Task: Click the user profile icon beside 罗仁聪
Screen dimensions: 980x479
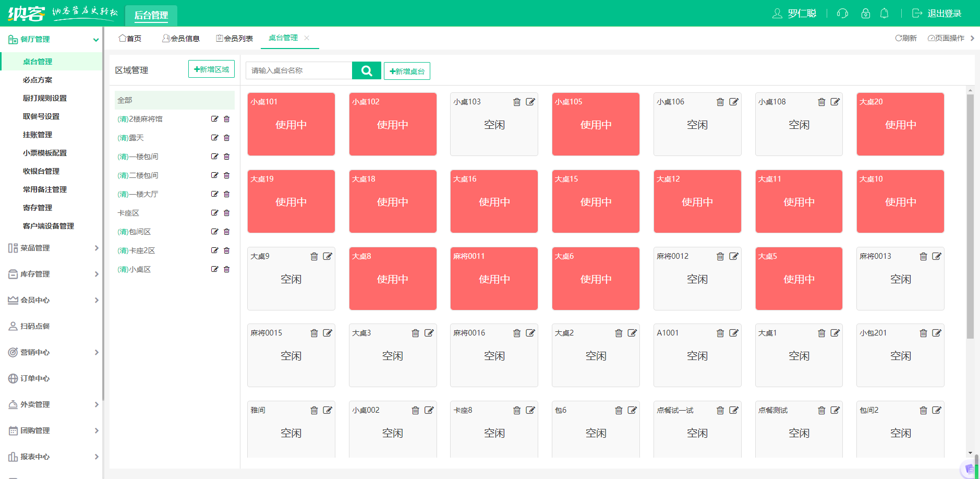Action: pos(777,13)
